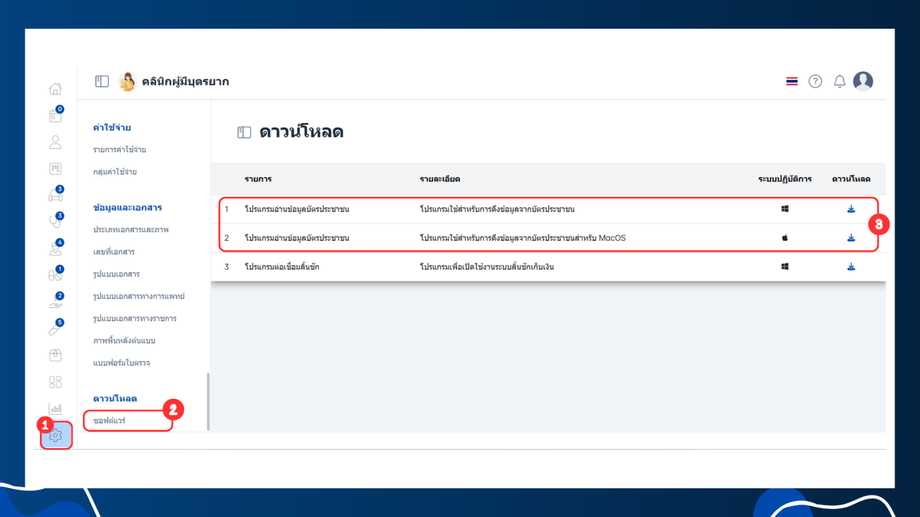Viewport: 920px width, 517px height.
Task: Open the user icon with badge 4
Action: pyautogui.click(x=55, y=248)
